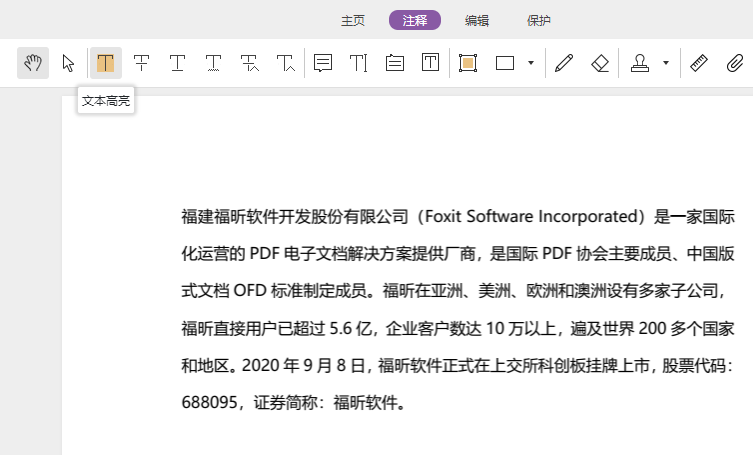Select the rectangle shape drawing tool
This screenshot has height=455, width=753.
point(505,63)
